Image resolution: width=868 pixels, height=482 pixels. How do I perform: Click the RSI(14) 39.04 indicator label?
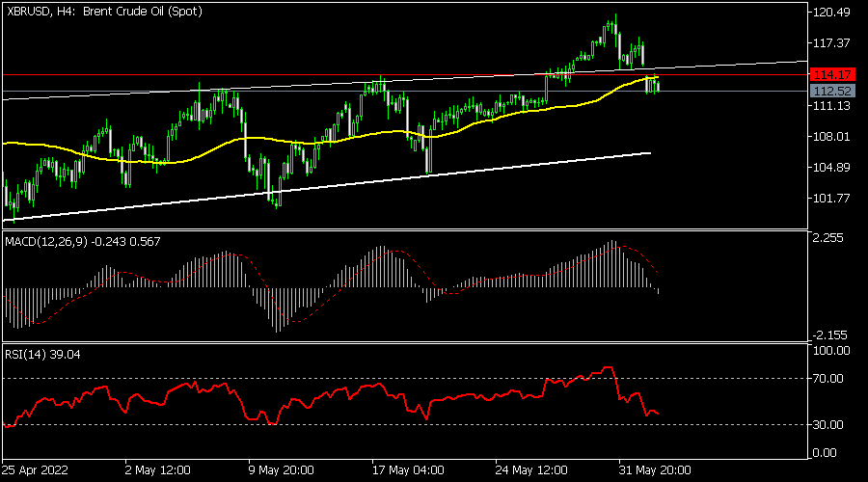point(42,354)
